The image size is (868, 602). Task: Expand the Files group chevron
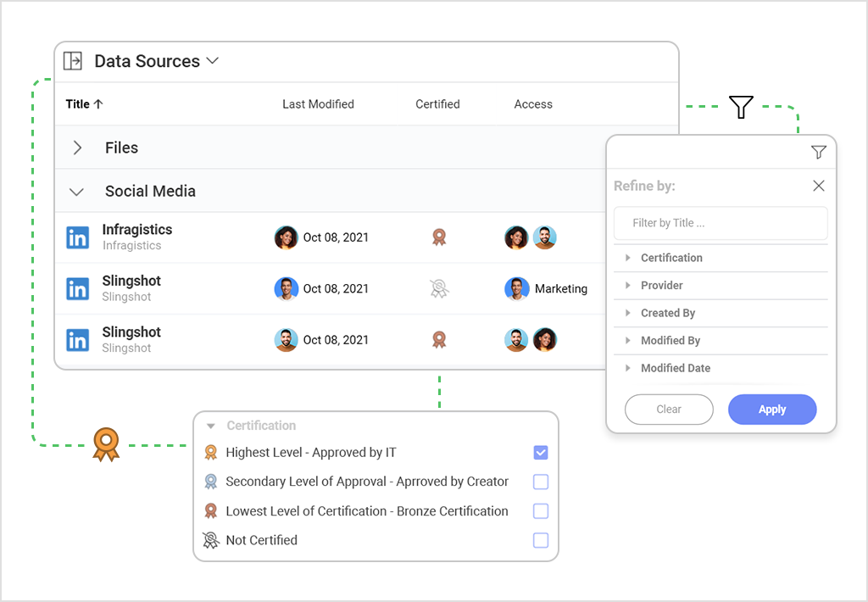point(77,148)
